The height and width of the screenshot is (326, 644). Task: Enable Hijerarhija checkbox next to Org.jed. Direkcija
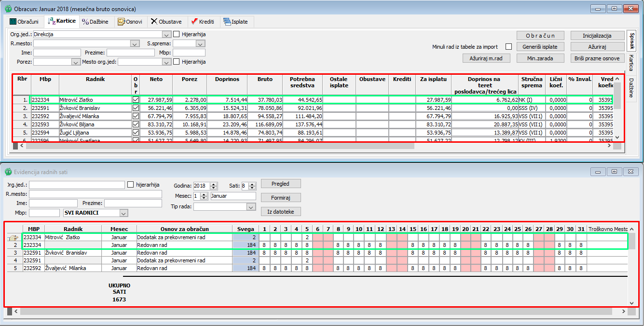pyautogui.click(x=177, y=34)
